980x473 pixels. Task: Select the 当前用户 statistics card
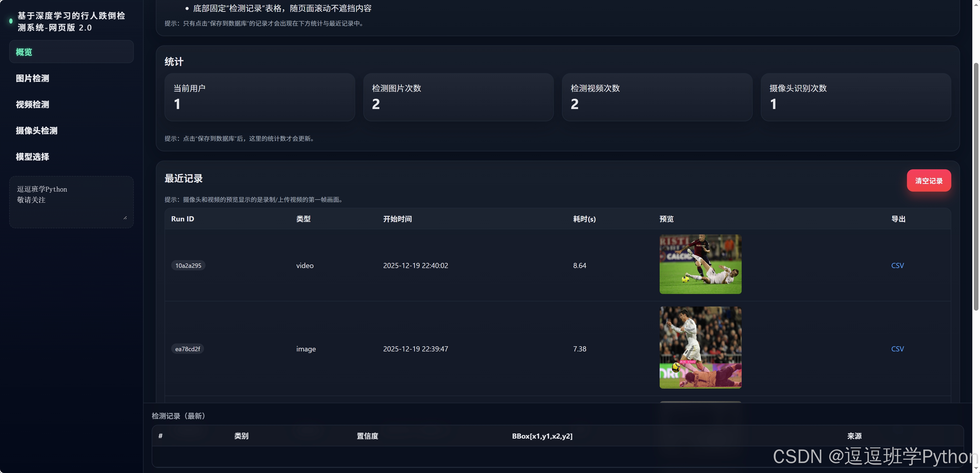coord(260,97)
